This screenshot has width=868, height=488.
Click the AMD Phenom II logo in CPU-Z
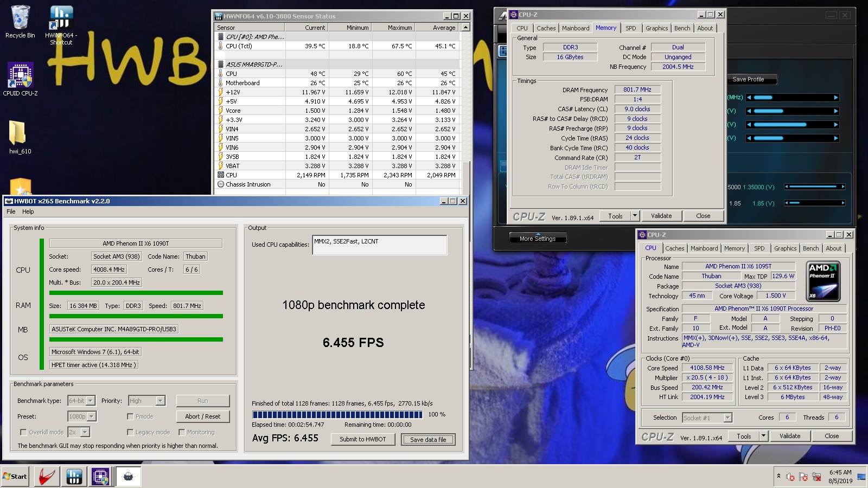tap(823, 282)
